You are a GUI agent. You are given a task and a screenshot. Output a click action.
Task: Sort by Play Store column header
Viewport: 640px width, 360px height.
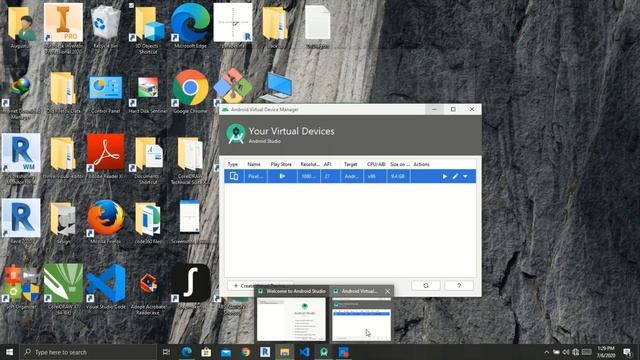tap(281, 164)
